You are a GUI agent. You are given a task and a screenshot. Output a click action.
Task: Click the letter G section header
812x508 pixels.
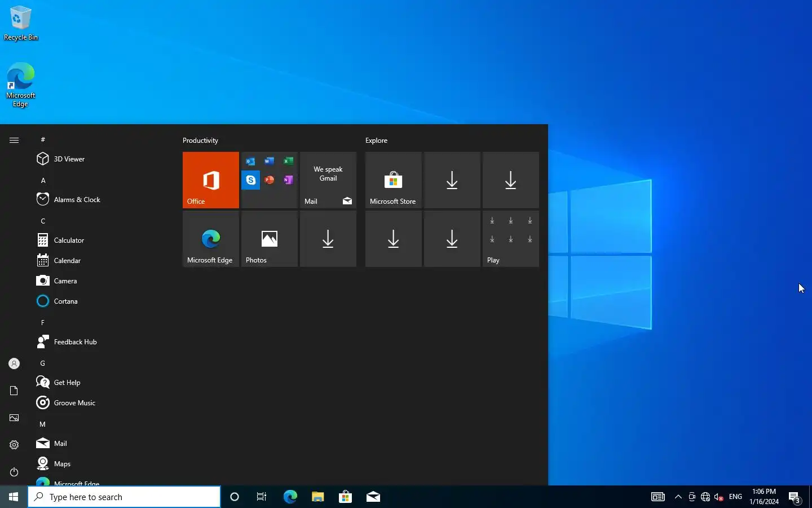[43, 364]
